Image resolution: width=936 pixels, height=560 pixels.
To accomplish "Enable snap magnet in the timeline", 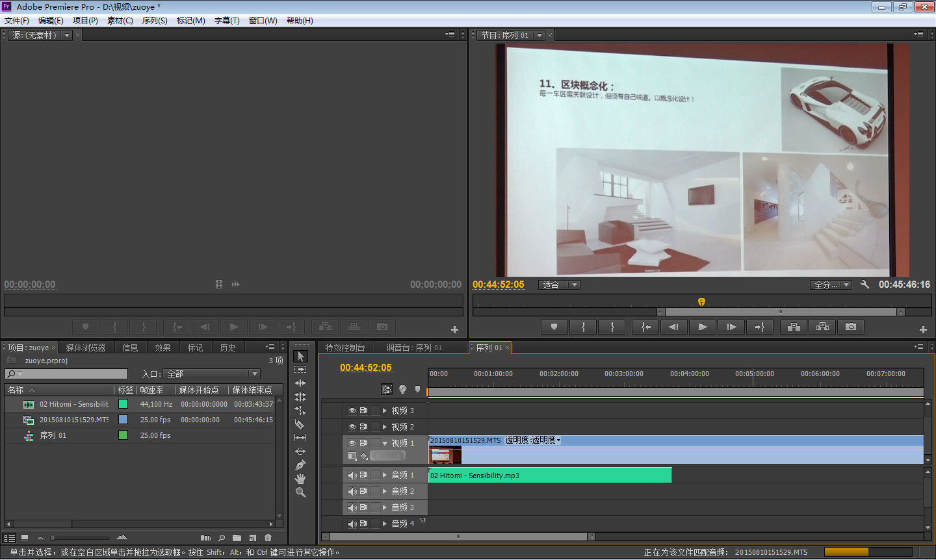I will click(x=387, y=390).
